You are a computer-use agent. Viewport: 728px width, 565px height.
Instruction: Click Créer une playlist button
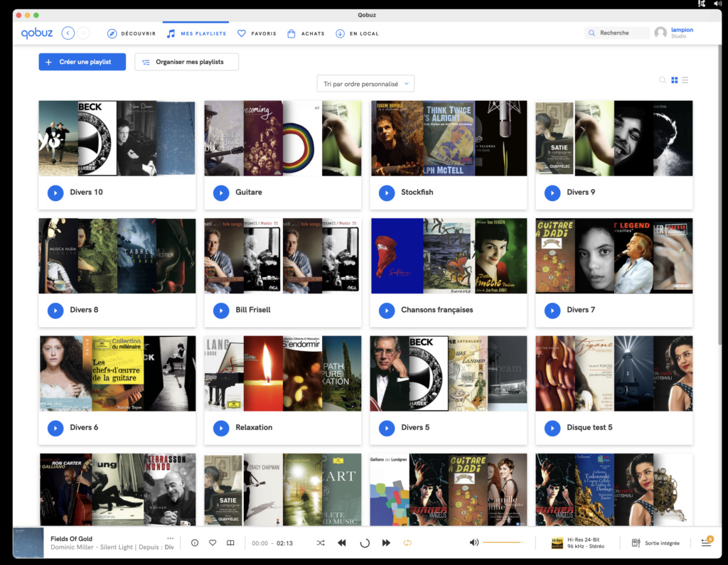click(x=82, y=62)
